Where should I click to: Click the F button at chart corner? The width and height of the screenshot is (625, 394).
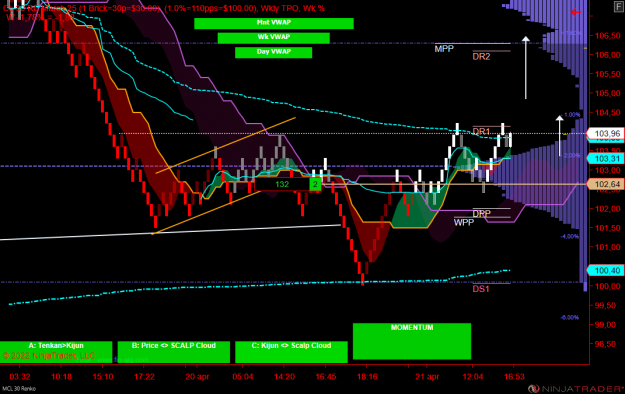click(620, 7)
